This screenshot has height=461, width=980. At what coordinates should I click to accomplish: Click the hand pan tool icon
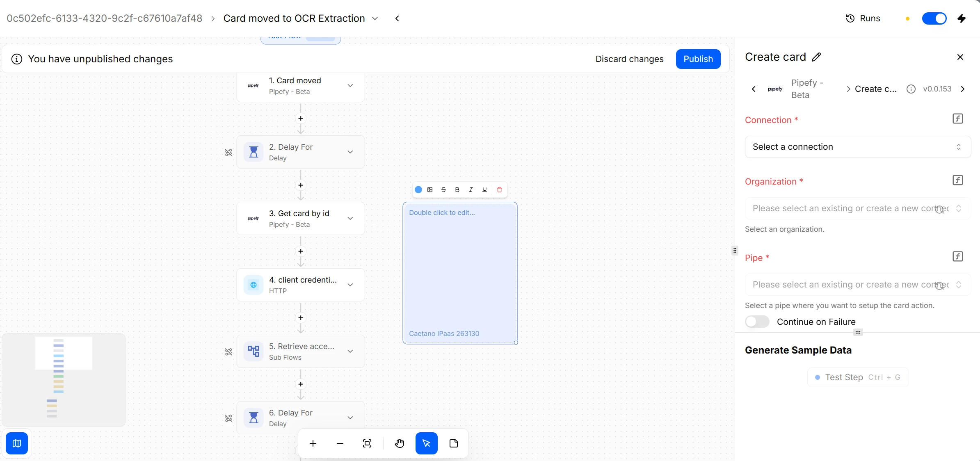click(400, 443)
